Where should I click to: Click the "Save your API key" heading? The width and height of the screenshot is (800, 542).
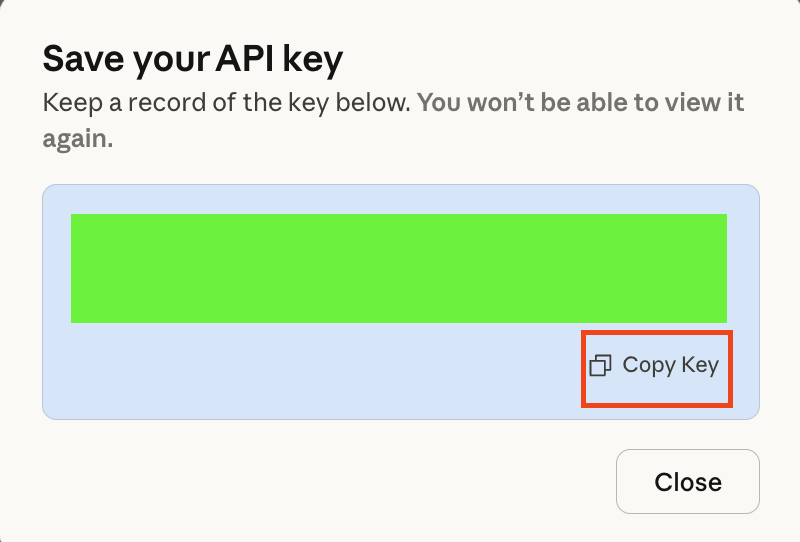coord(192,60)
